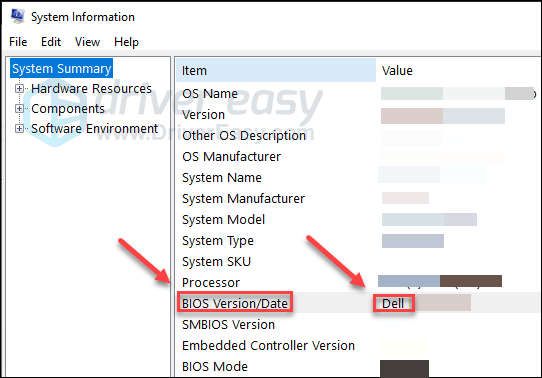
Task: Select the BIOS Mode row
Action: (358, 366)
